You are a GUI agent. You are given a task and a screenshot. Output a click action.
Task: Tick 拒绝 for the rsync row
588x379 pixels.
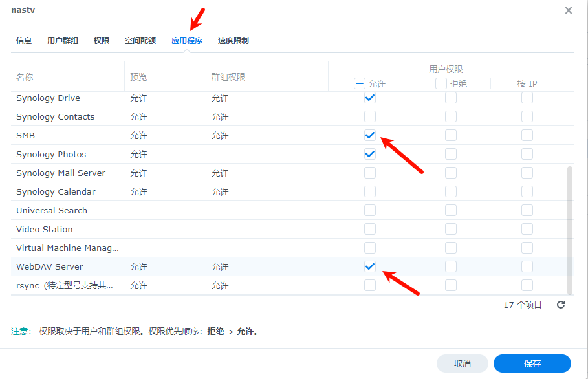[451, 285]
